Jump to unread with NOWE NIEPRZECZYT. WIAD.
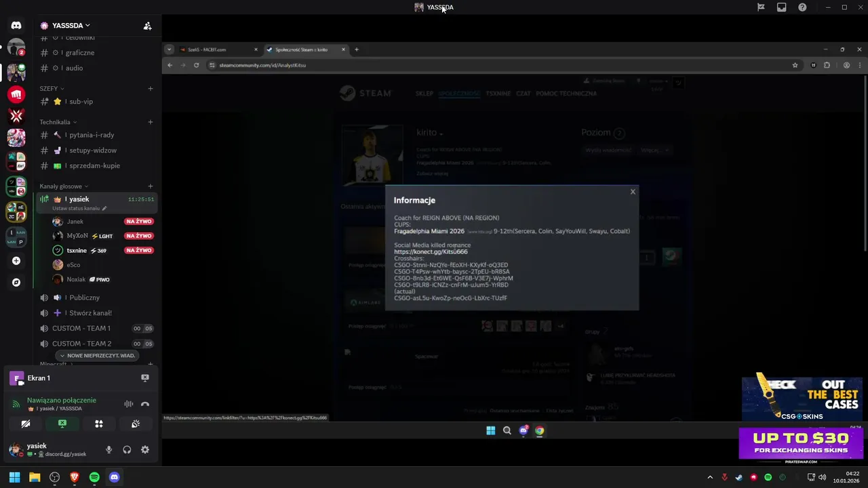 coord(97,356)
